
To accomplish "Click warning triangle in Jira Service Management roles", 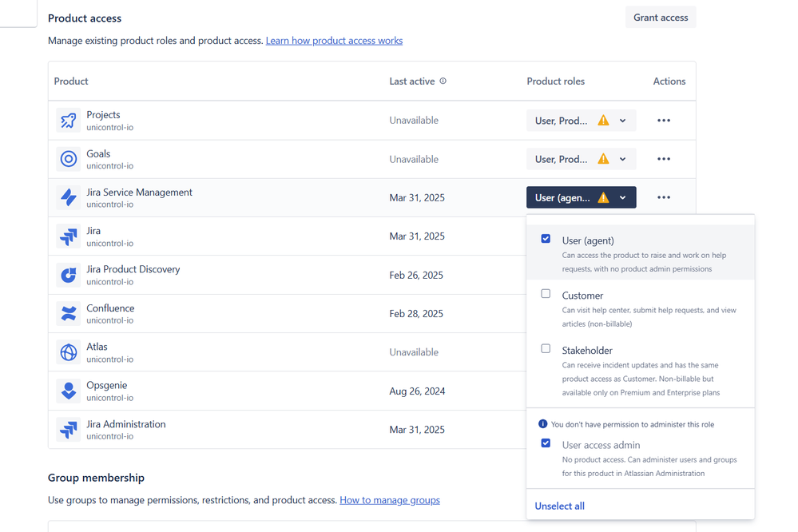I will [x=603, y=197].
